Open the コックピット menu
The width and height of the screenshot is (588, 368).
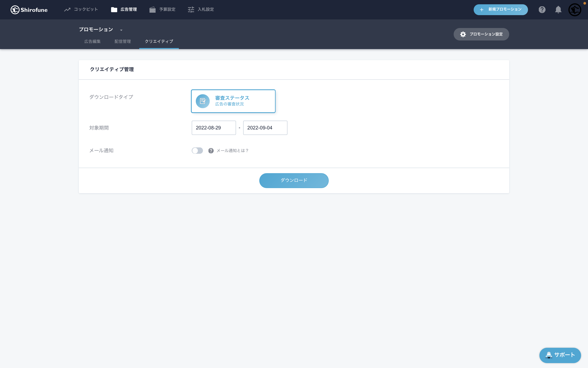click(81, 9)
